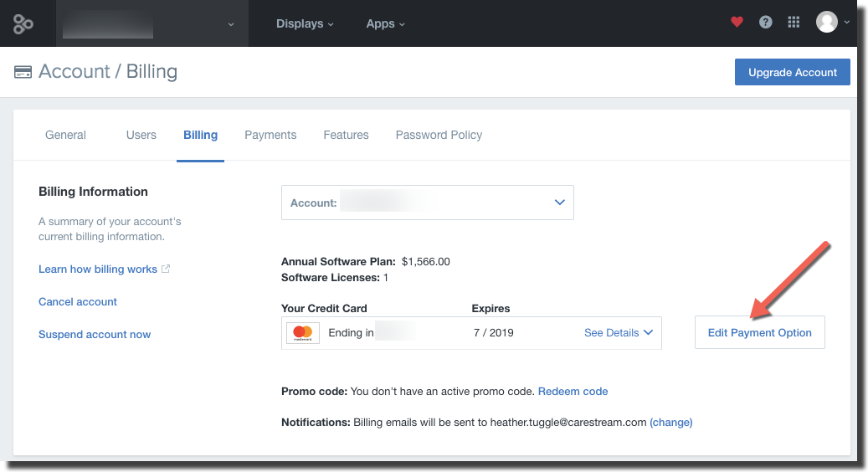Image resolution: width=868 pixels, height=472 pixels.
Task: Click the Cancel account link
Action: click(78, 301)
